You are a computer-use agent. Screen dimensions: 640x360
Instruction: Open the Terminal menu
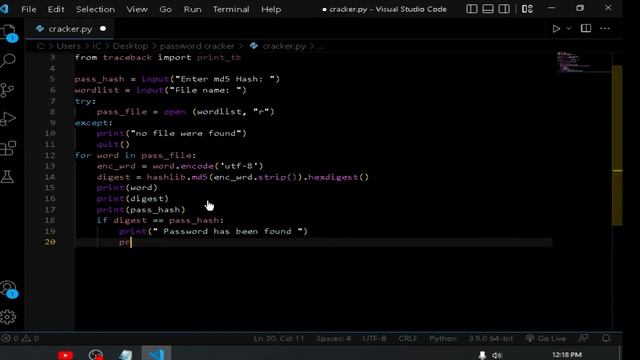pos(231,9)
